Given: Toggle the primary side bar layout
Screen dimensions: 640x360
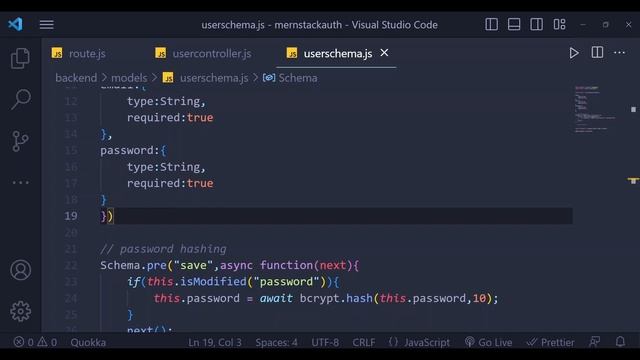Looking at the screenshot, I should (491, 24).
